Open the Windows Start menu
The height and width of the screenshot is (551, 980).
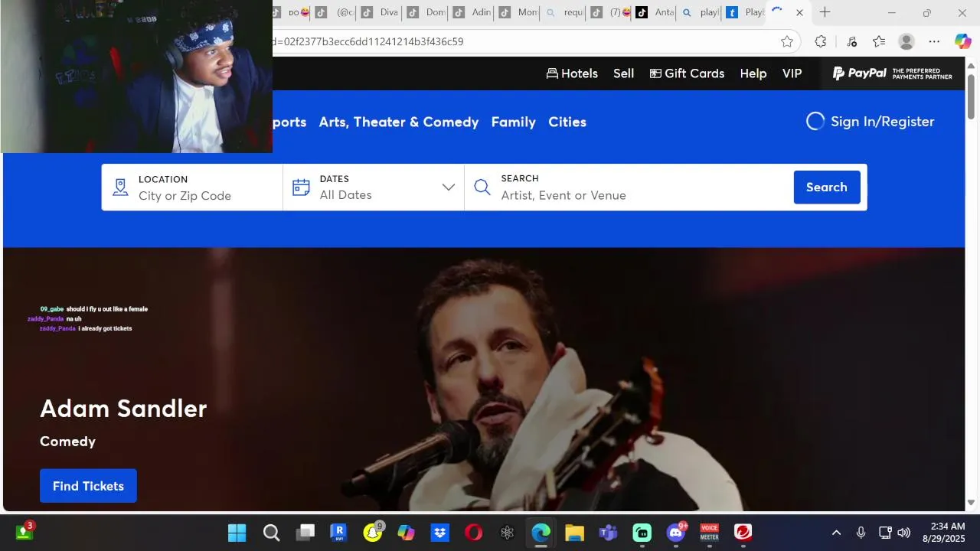pos(237,532)
